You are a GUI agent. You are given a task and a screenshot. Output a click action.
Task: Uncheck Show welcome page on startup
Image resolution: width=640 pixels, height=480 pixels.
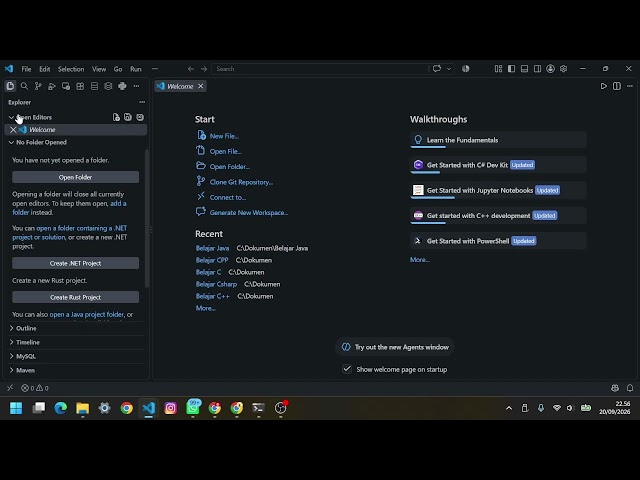(347, 369)
